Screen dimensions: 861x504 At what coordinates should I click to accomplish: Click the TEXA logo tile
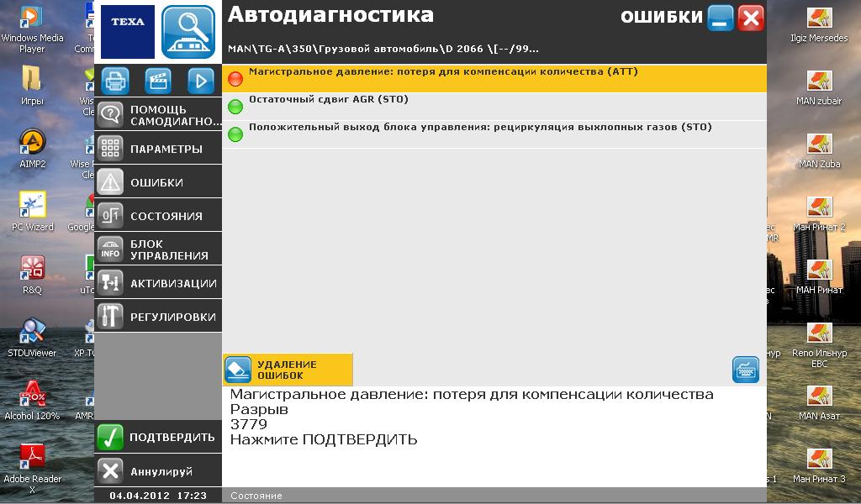[x=128, y=32]
